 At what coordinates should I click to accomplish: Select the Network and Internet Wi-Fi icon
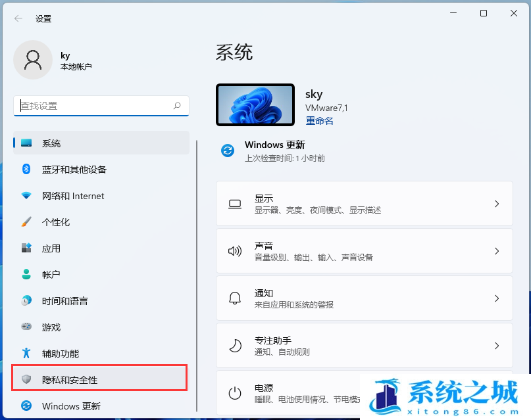click(x=26, y=196)
